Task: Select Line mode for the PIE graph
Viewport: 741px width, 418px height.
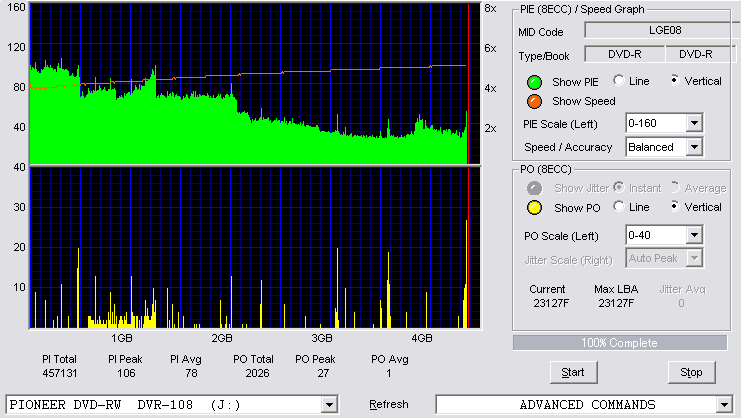Action: (x=619, y=81)
